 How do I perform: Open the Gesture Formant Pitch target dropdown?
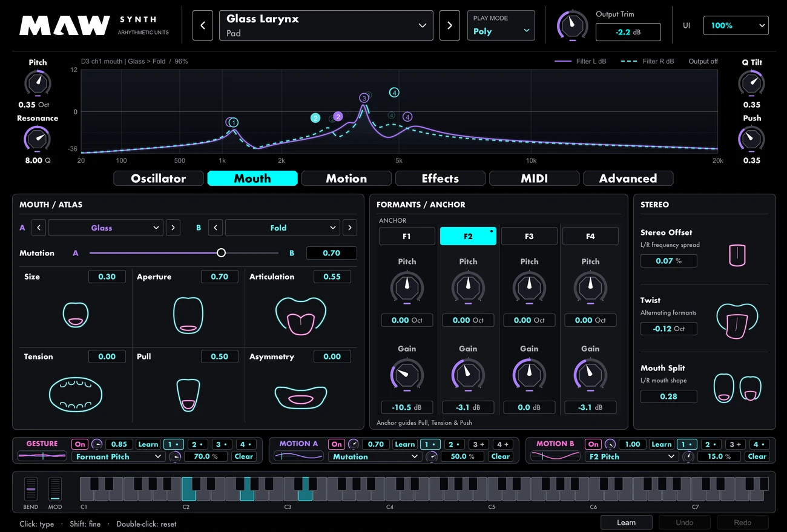tap(119, 456)
